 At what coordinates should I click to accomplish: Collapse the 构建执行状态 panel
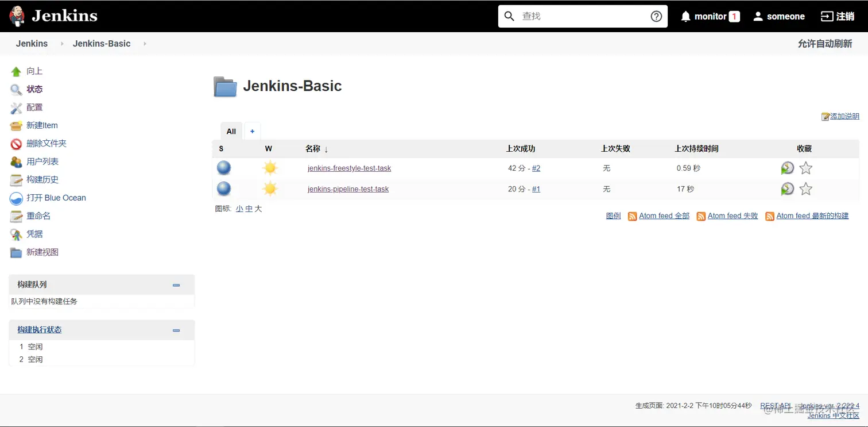click(x=176, y=330)
